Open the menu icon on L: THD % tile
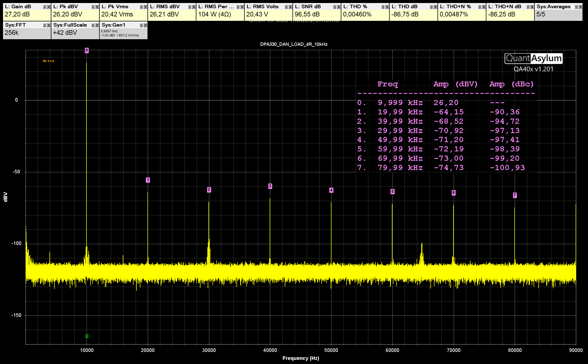The image size is (588, 364). (383, 7)
